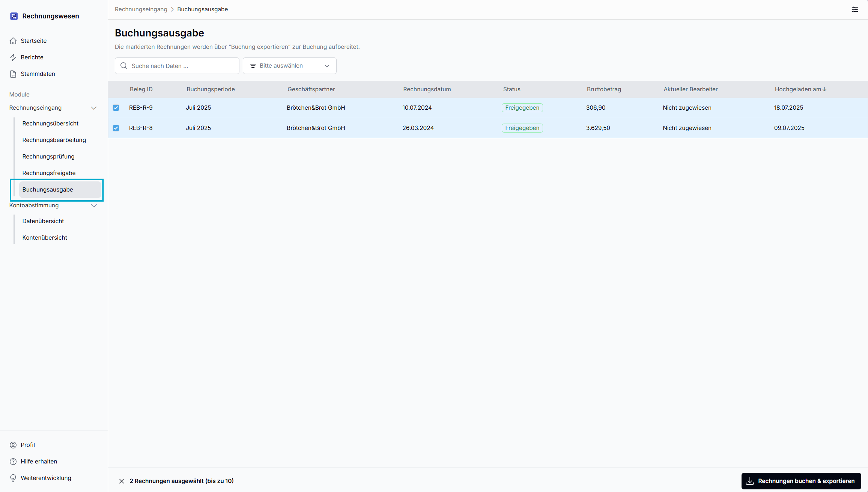Screen dimensions: 868x492
Task: Open Datenübersicht under Kontoabstimmung
Action: [x=43, y=221]
